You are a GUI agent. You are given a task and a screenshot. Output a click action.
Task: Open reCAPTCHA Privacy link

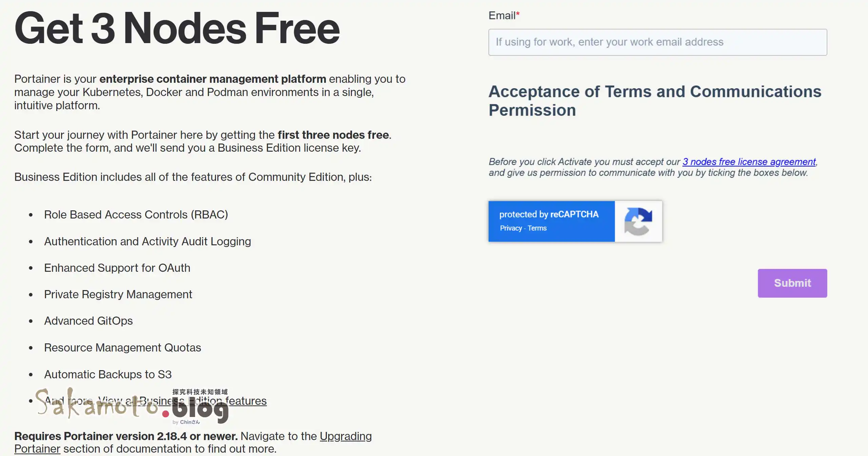510,228
